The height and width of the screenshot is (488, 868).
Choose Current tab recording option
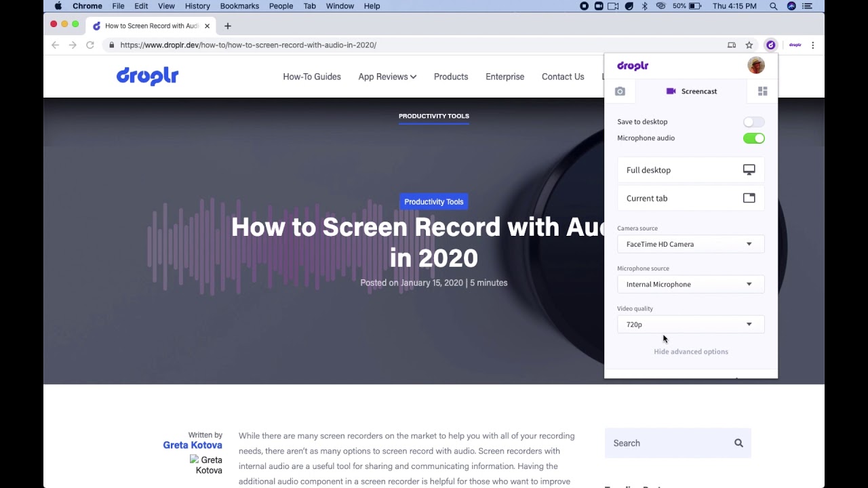pos(690,198)
